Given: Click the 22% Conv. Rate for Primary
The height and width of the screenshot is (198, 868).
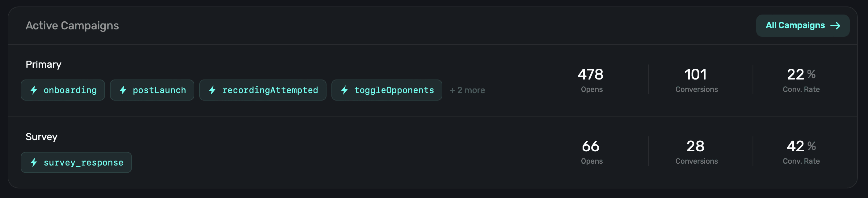Looking at the screenshot, I should [x=801, y=80].
